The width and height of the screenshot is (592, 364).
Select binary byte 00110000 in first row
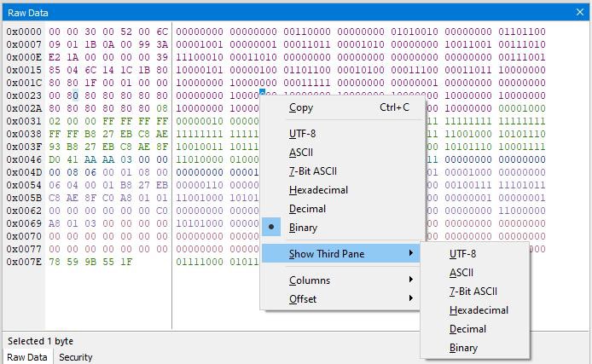click(x=307, y=32)
